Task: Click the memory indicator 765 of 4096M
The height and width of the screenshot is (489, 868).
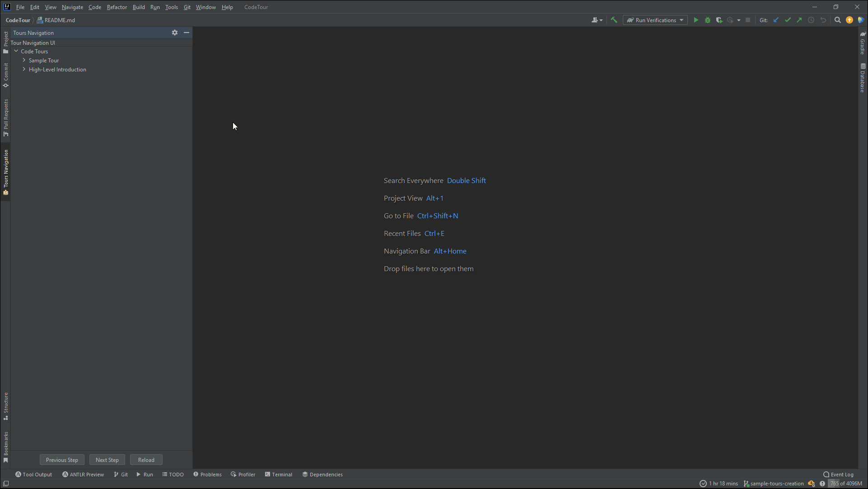Action: coord(845,484)
